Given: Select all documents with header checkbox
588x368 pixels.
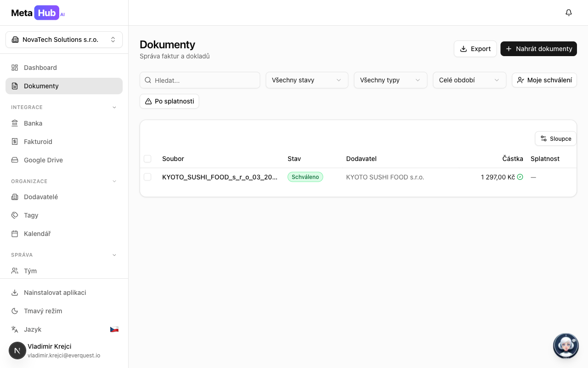Looking at the screenshot, I should coord(147,159).
